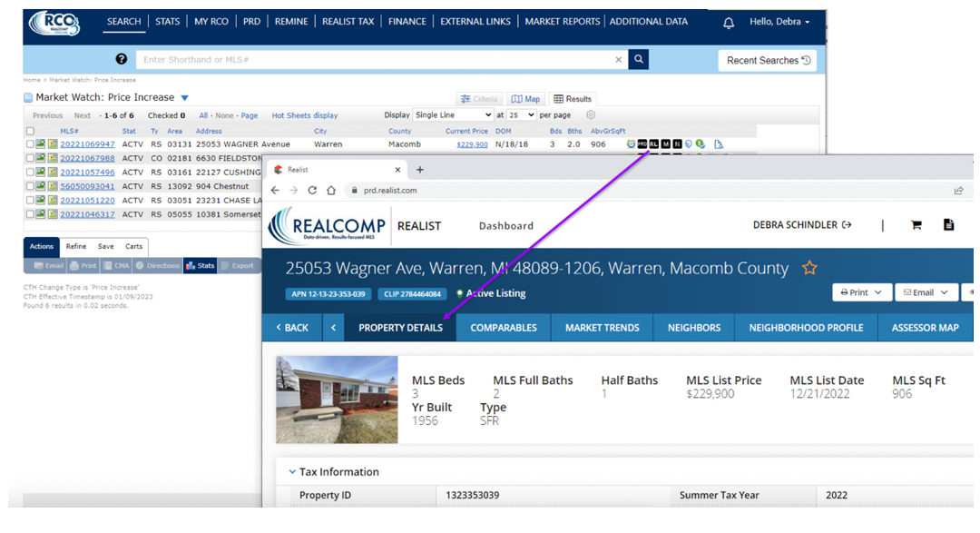Open the 25 per page dropdown

click(521, 115)
